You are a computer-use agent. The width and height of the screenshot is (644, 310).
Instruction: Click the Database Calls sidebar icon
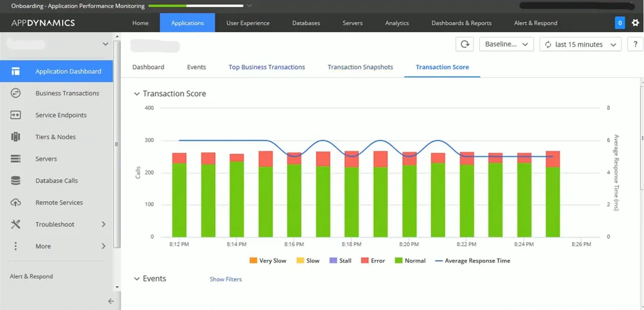16,180
